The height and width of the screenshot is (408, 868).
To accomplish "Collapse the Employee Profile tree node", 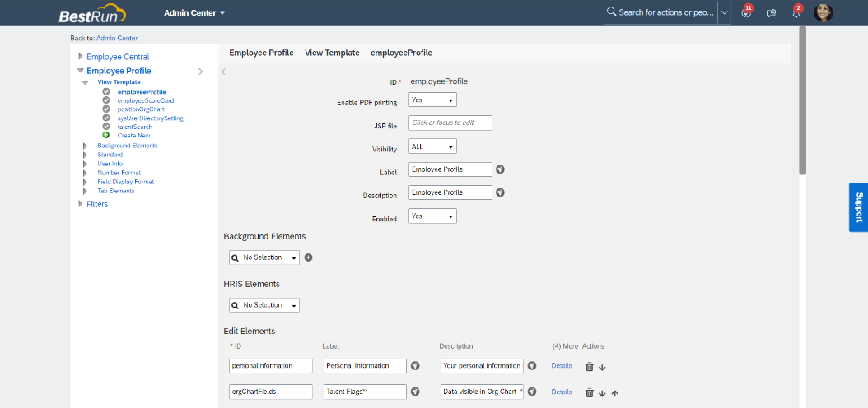I will coord(81,71).
